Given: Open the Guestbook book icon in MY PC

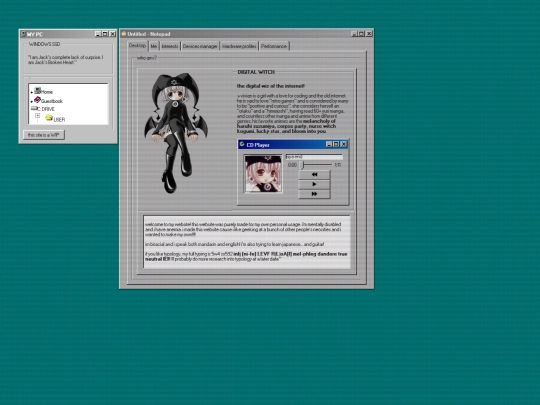Looking at the screenshot, I should click(x=37, y=100).
